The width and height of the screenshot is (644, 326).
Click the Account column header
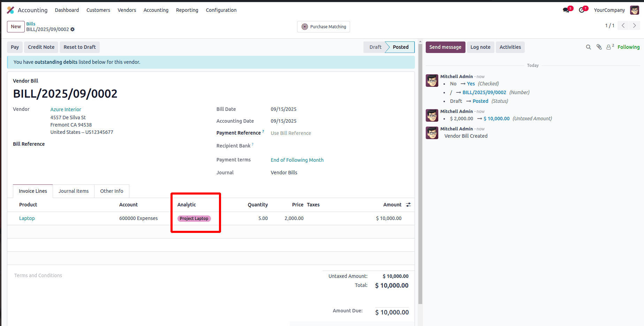128,205
